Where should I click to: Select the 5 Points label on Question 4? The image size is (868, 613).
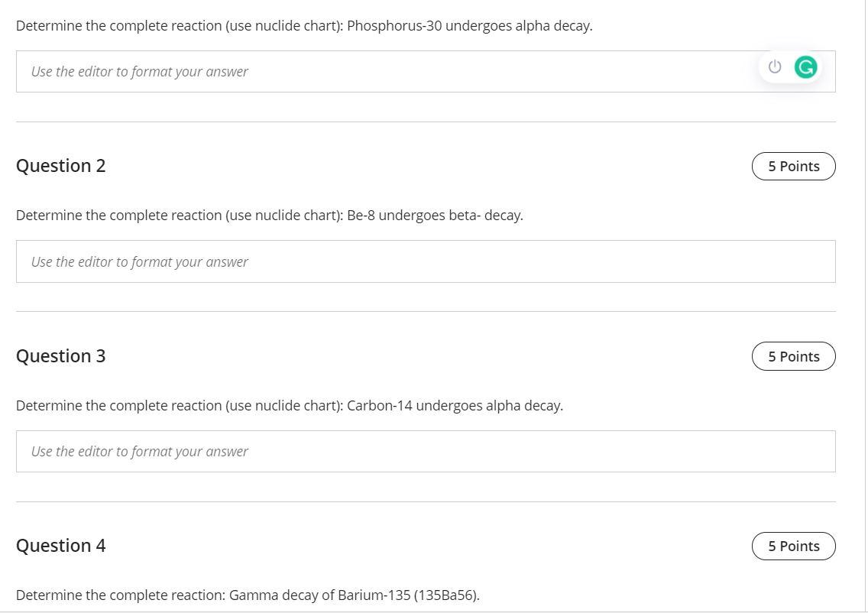point(793,546)
